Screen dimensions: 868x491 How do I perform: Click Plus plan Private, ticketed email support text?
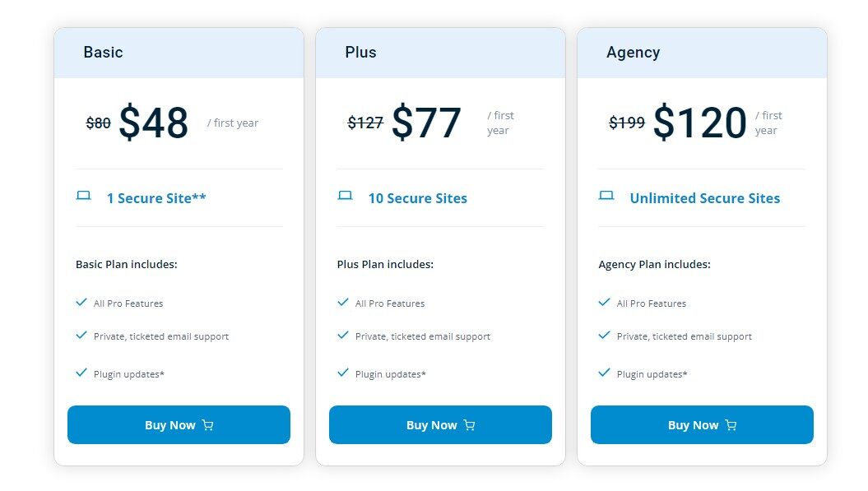422,336
